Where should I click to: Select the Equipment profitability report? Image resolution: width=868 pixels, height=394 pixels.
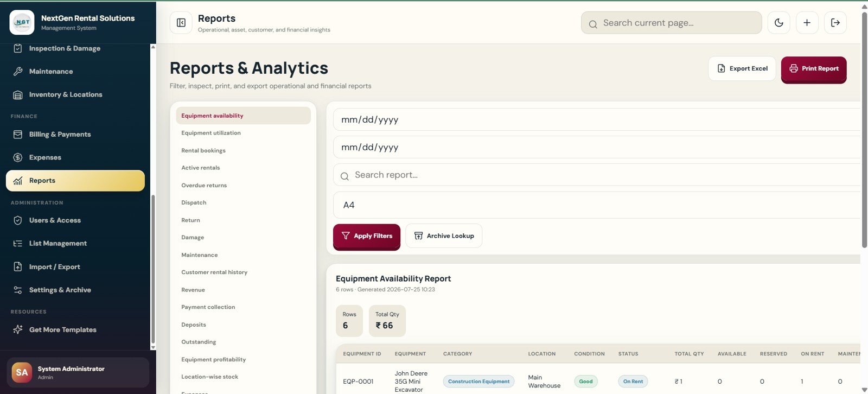point(243,359)
